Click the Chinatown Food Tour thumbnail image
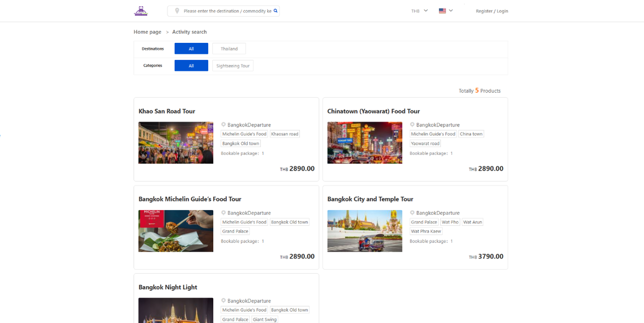 click(x=365, y=143)
